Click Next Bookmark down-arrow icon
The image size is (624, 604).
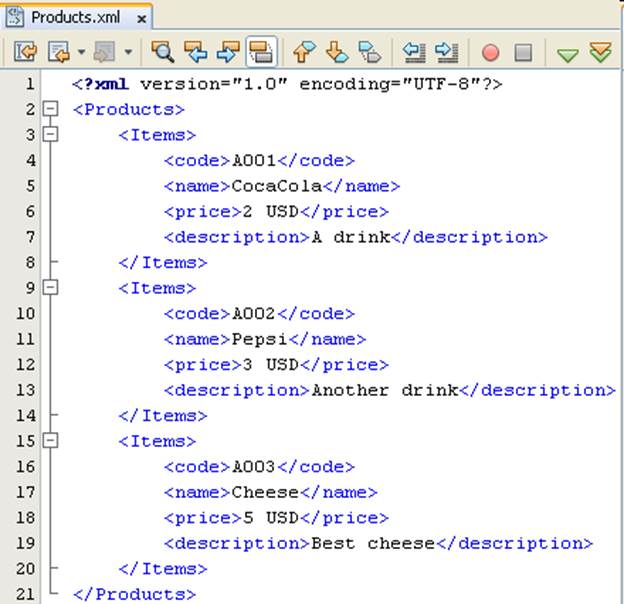point(337,52)
